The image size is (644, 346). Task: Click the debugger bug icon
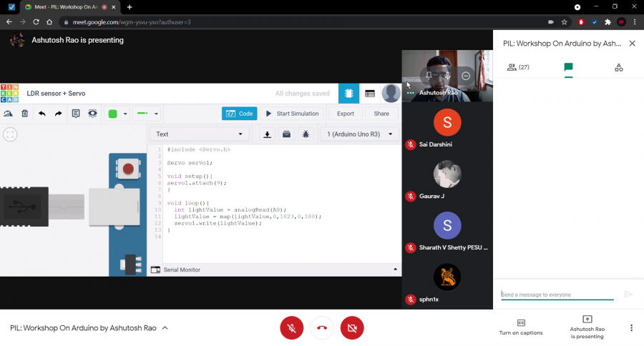(306, 134)
